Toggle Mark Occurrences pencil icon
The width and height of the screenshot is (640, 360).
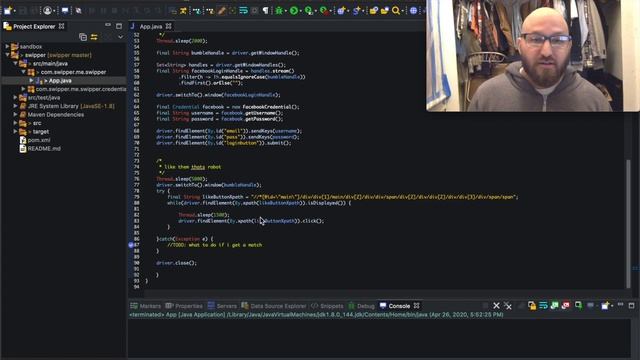(221, 11)
